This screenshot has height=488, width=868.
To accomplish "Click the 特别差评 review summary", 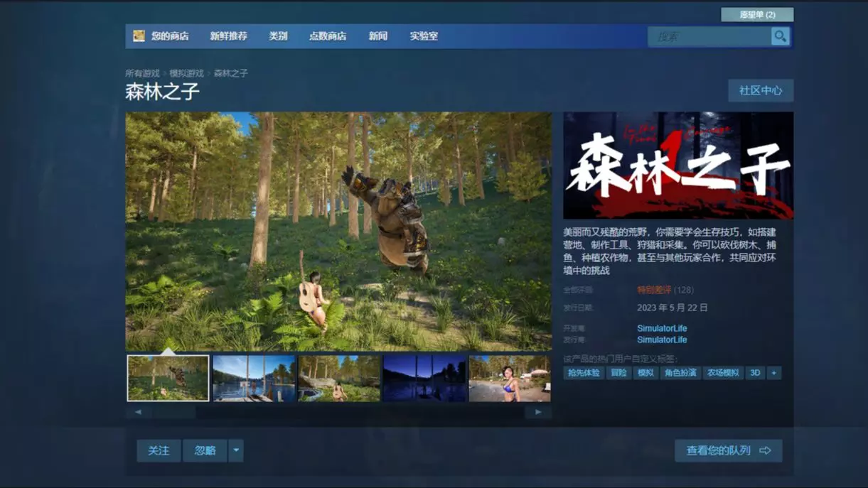I will [654, 290].
